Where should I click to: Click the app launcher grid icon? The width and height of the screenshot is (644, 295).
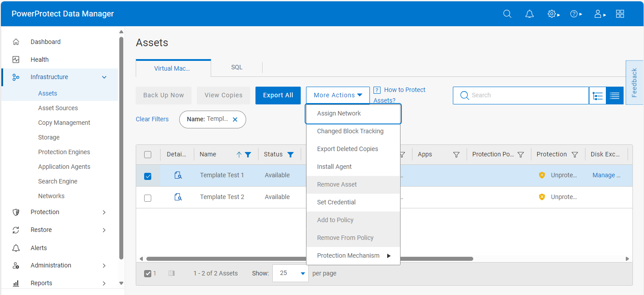[620, 13]
